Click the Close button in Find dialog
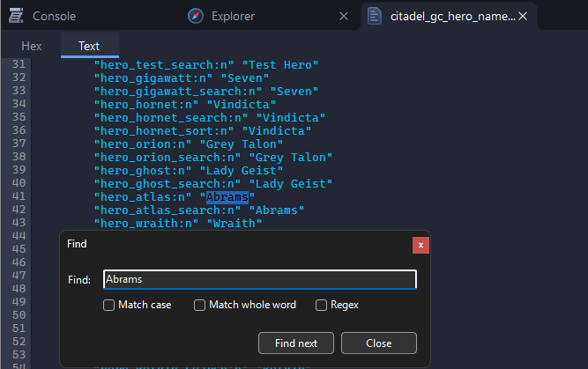The width and height of the screenshot is (588, 369). click(379, 343)
